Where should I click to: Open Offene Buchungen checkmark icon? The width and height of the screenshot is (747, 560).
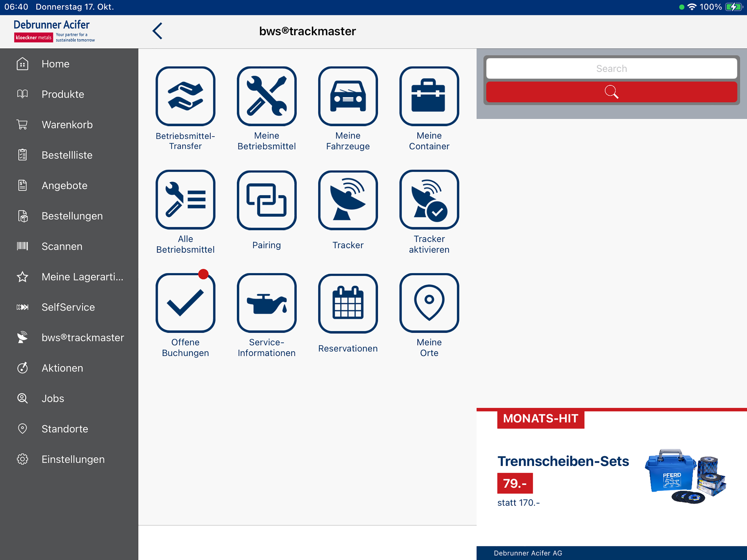pyautogui.click(x=185, y=303)
